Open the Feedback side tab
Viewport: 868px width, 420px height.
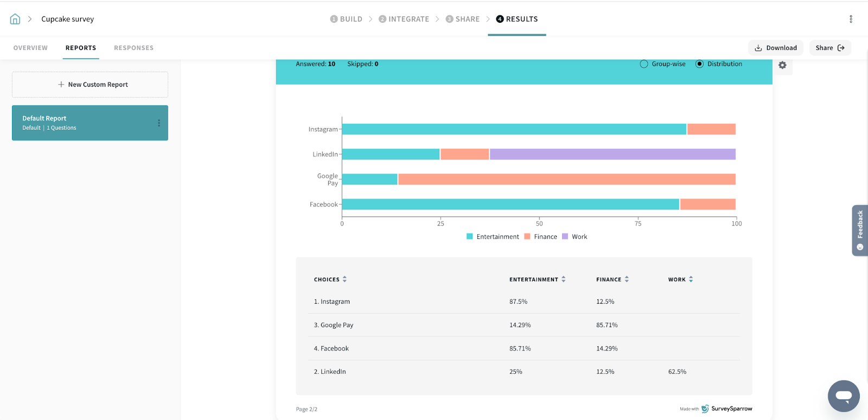pos(860,230)
